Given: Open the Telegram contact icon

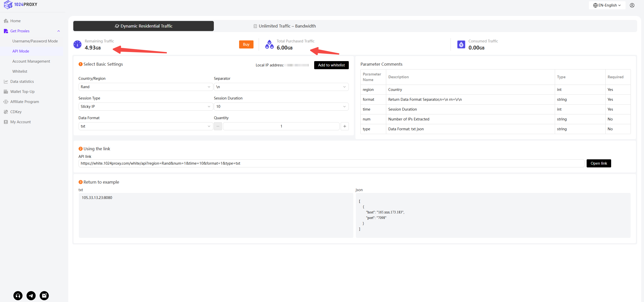Looking at the screenshot, I should (x=31, y=295).
